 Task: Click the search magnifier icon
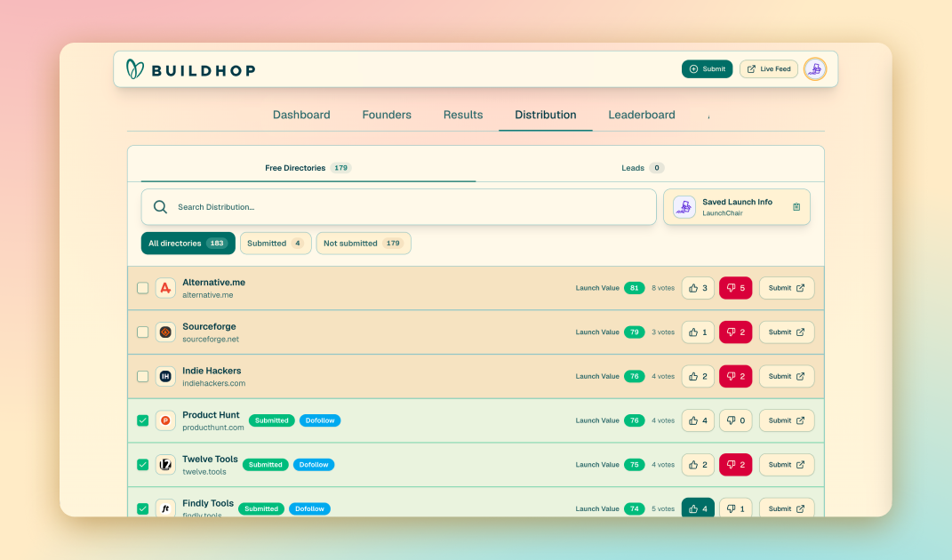click(x=160, y=207)
